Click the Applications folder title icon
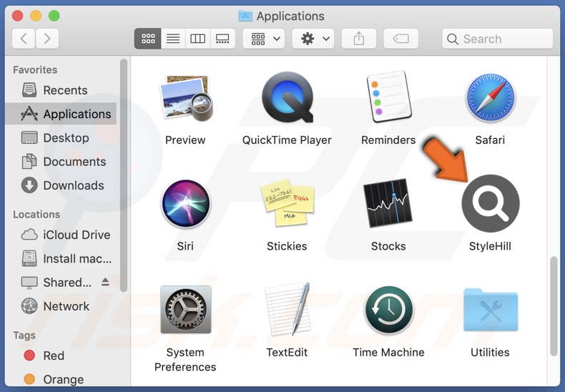 click(245, 16)
